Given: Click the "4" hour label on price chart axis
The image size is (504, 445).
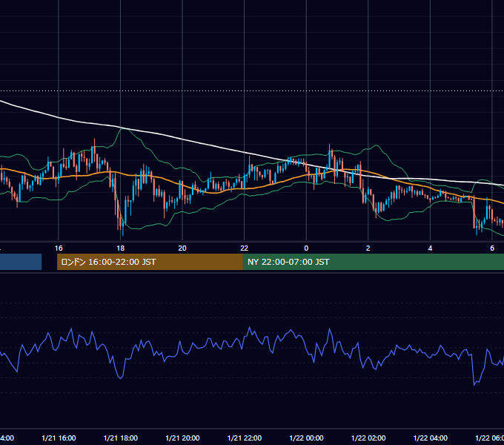Looking at the screenshot, I should click(x=430, y=248).
